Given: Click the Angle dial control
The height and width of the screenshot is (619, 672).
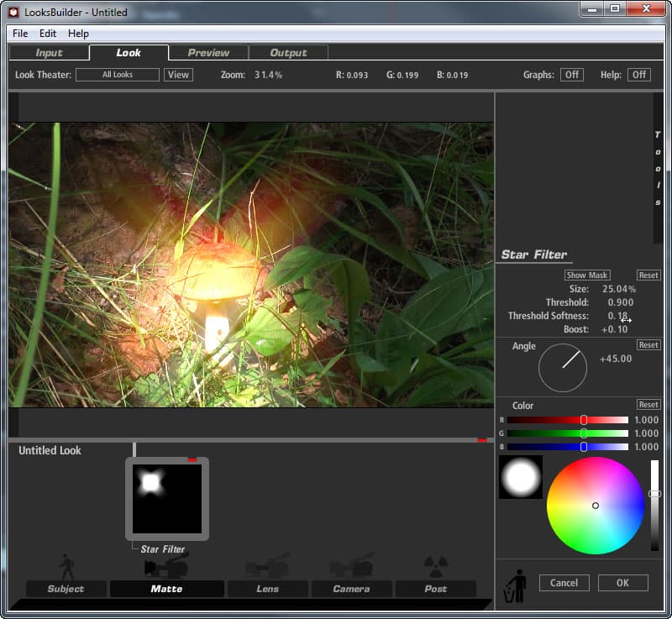Looking at the screenshot, I should (562, 368).
